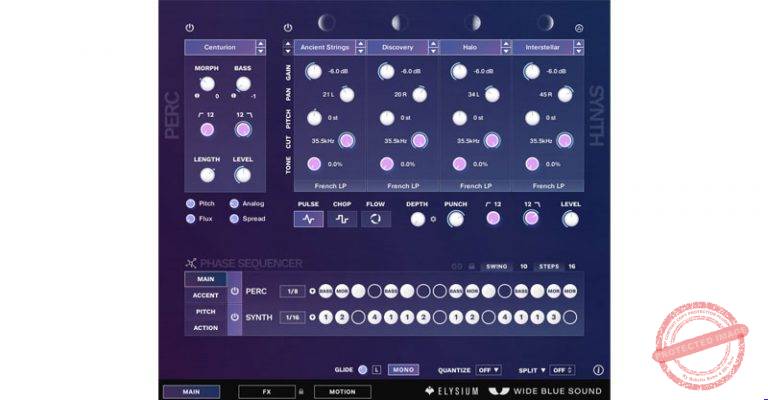Open the Centurion preset stepper arrows
The image size is (768, 400).
(x=261, y=47)
